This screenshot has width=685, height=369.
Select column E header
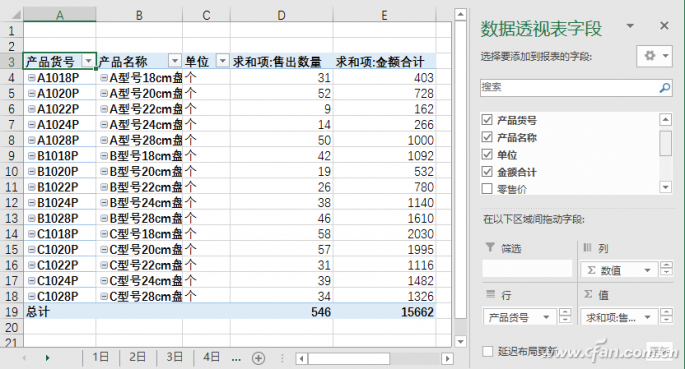pos(384,15)
